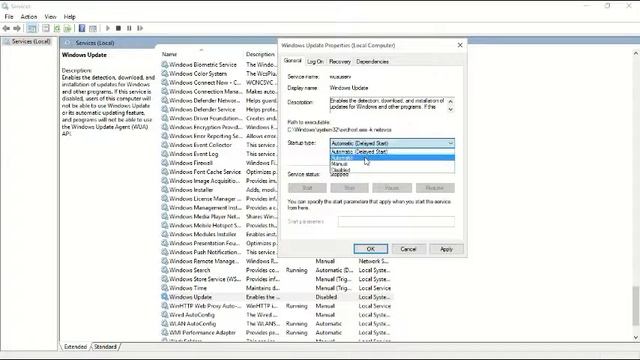Click the Description column header
640x360 pixels.
click(260, 54)
